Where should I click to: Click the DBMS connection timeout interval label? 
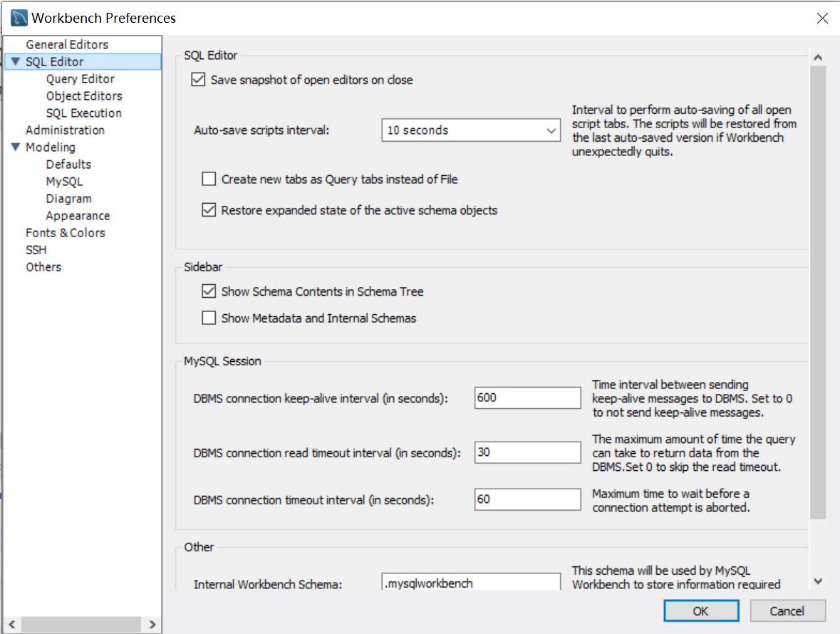pos(313,500)
